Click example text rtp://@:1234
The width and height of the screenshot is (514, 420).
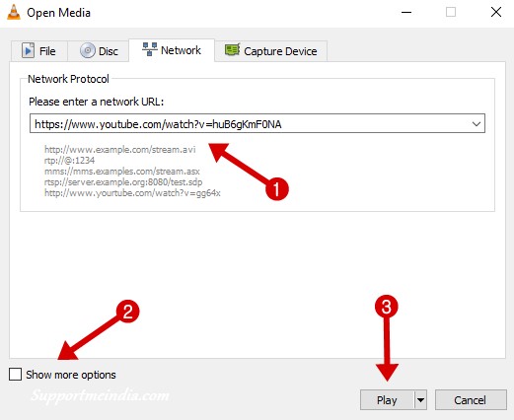click(69, 161)
